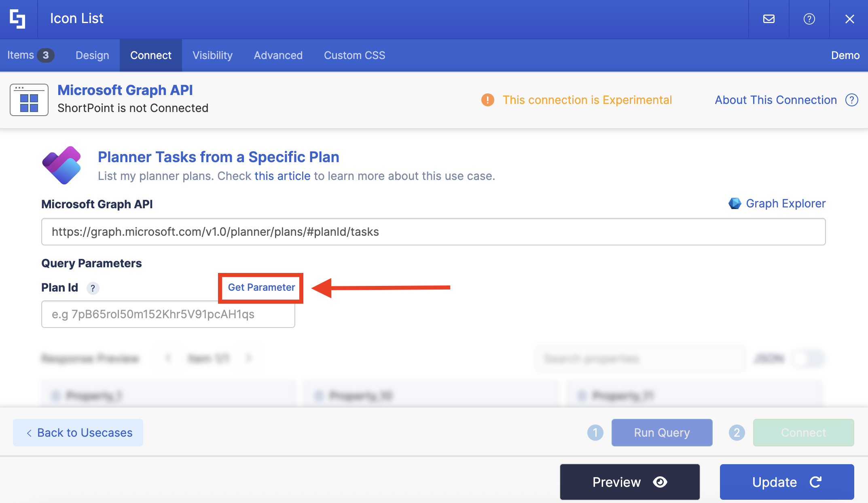The height and width of the screenshot is (503, 868).
Task: Click the Planner app logo icon
Action: (x=62, y=165)
